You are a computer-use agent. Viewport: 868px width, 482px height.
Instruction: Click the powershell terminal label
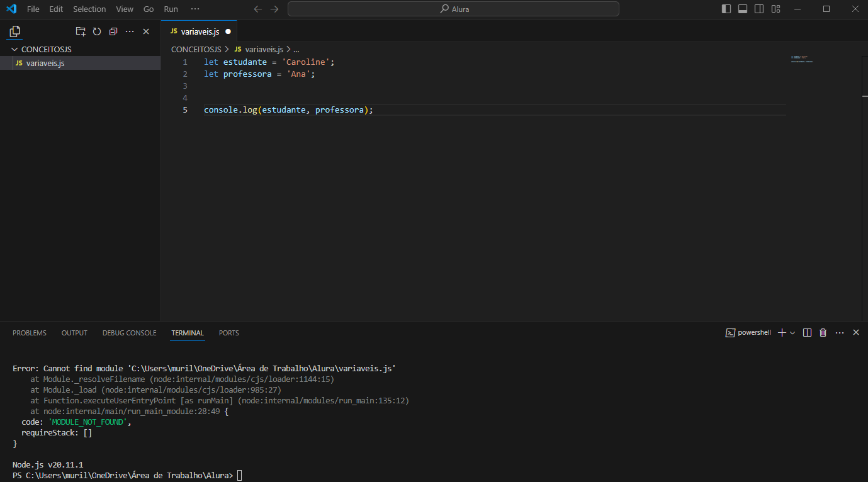point(748,333)
